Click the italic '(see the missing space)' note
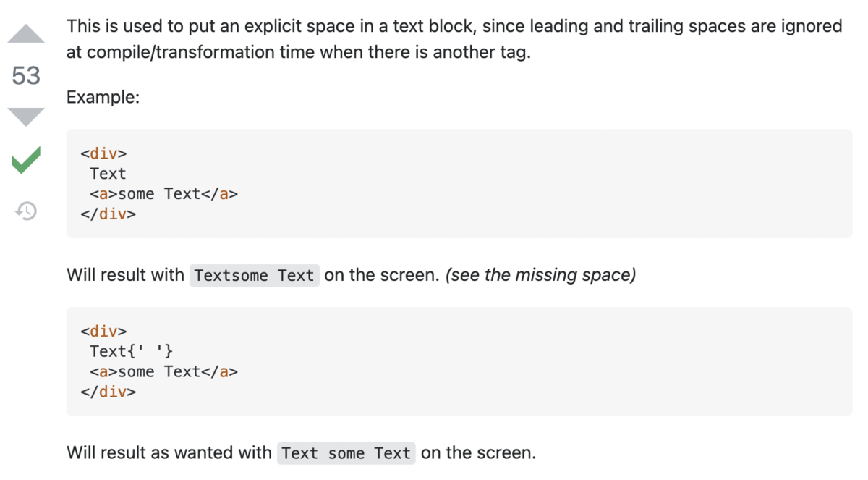Viewport: 868px width, 480px height. (541, 275)
